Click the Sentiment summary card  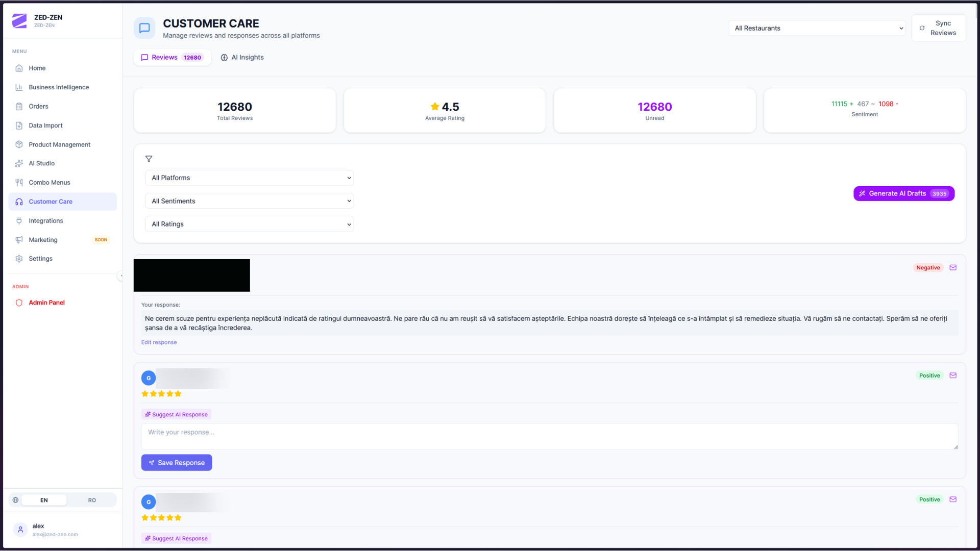[x=865, y=111]
